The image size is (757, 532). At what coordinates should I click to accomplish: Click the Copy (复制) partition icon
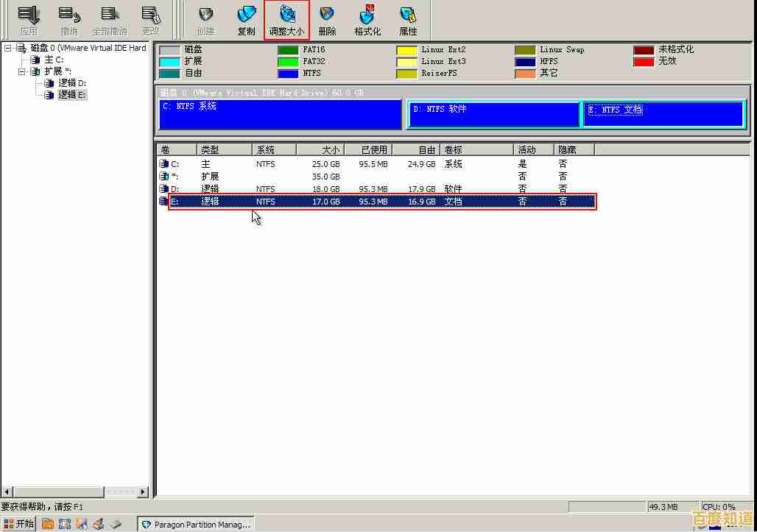246,20
